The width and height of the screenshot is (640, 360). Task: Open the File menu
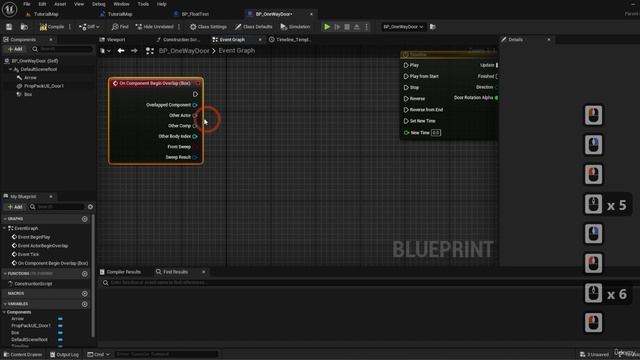(27, 4)
